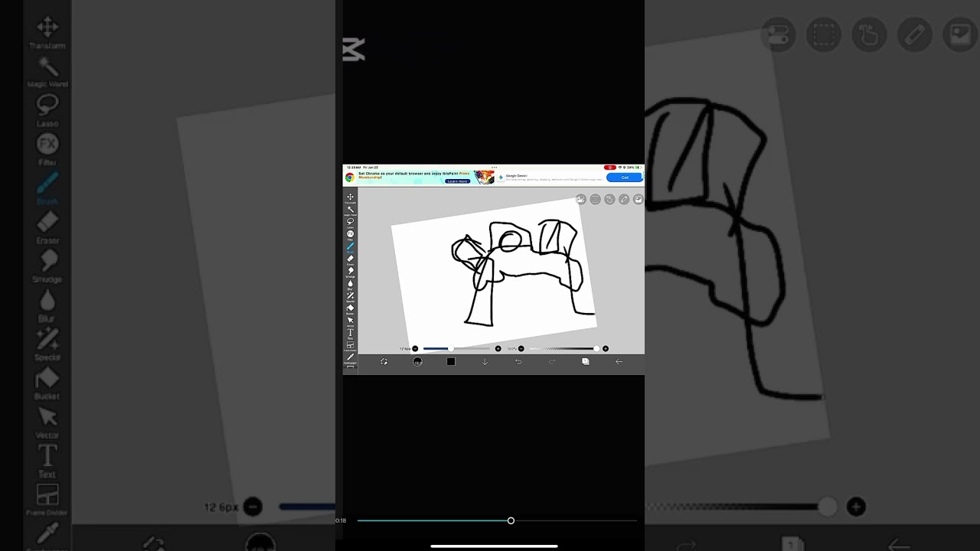This screenshot has height=551, width=980.
Task: Click the video progress scrubber handle
Action: click(x=511, y=521)
